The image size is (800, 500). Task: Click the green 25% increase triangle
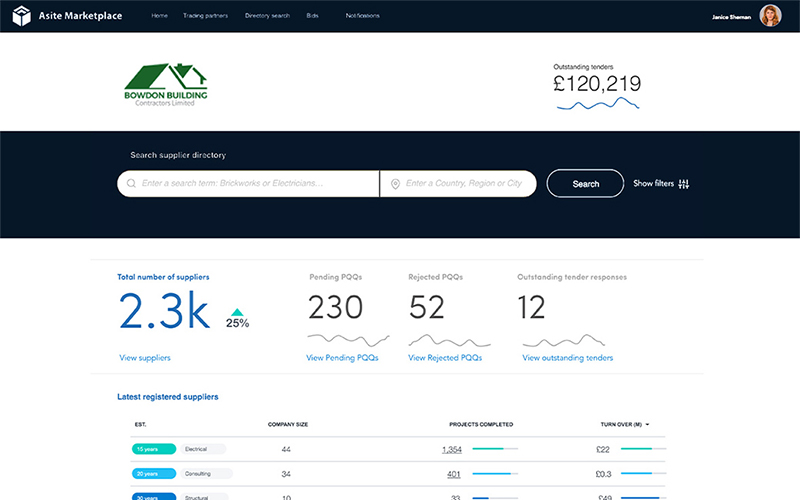coord(237,312)
